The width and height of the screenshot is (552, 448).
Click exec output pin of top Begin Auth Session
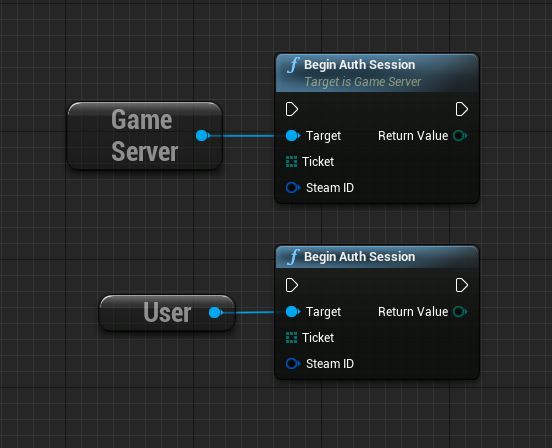[462, 109]
